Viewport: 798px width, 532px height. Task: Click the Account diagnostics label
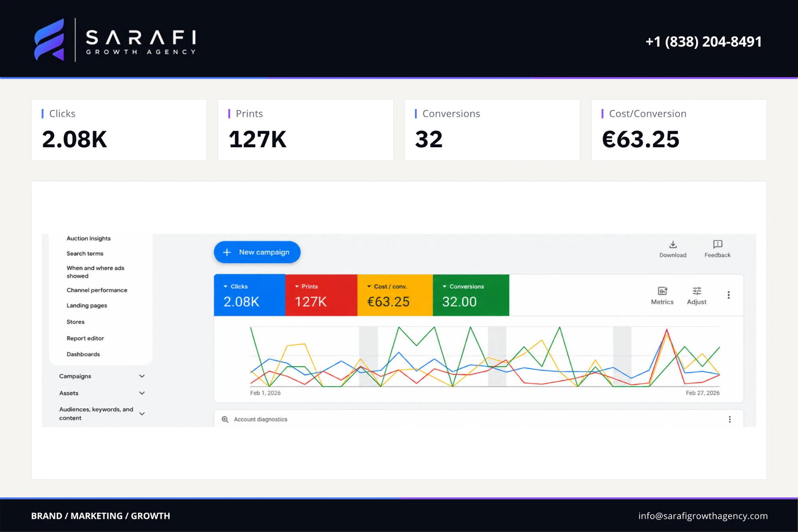[x=261, y=419]
